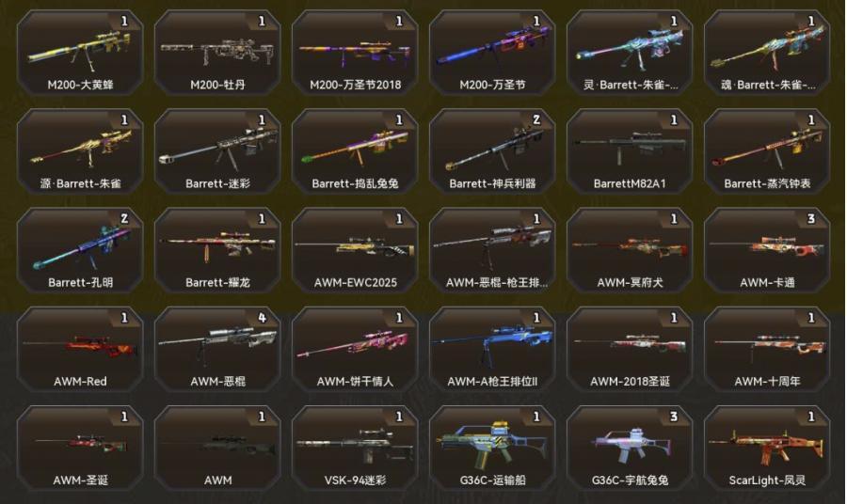
Task: Select the AWM-2018圣诞 weapon
Action: (630, 350)
